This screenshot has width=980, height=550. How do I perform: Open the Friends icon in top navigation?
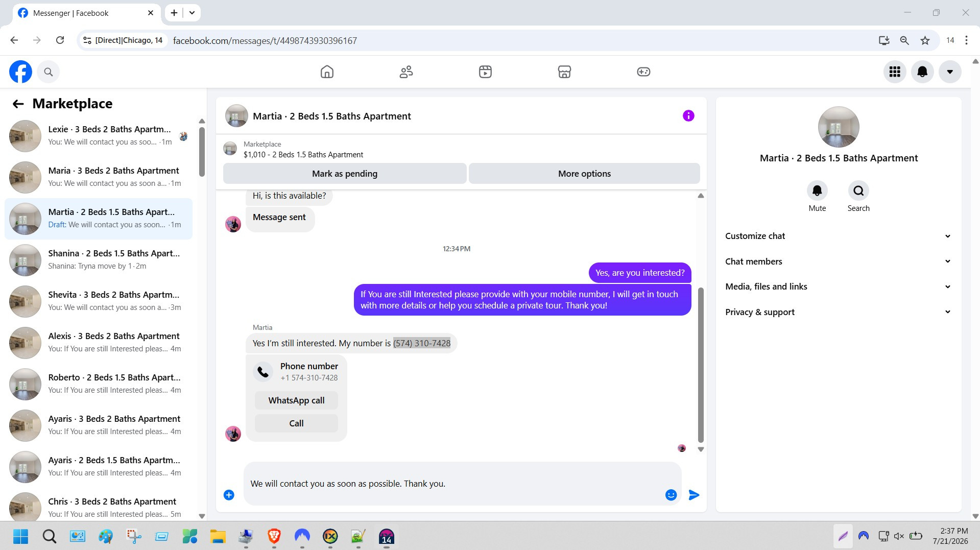[x=406, y=72]
